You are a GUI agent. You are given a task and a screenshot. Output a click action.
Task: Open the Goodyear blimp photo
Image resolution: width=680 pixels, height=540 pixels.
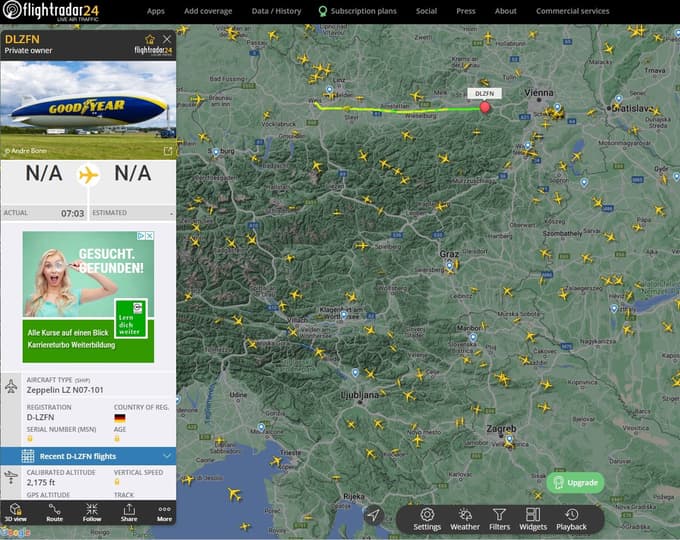(88, 110)
